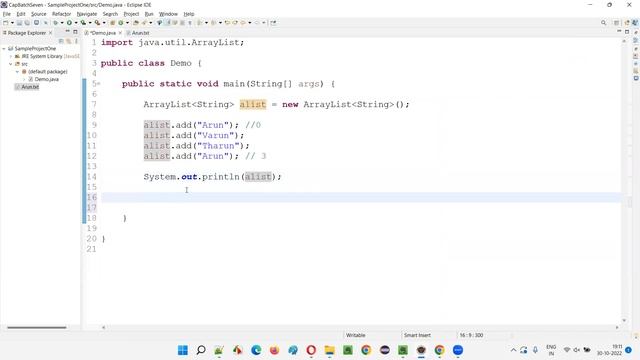640x360 pixels.
Task: Click the Open Type toolbar icon
Action: pyautogui.click(x=136, y=23)
